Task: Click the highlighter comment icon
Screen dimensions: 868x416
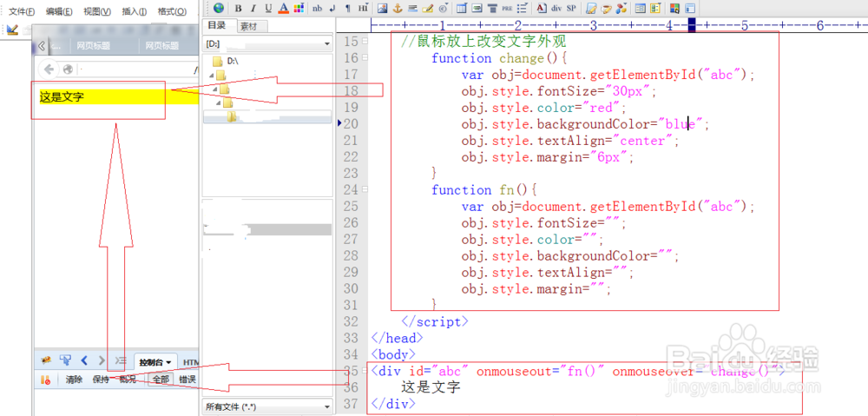Action: 427,8
